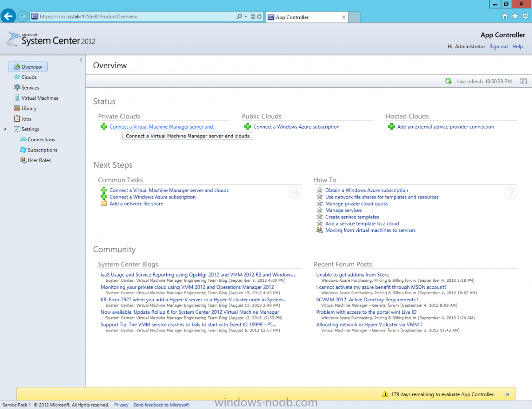This screenshot has width=532, height=409.
Task: Open the address bar search dropdown arrow
Action: click(x=246, y=16)
